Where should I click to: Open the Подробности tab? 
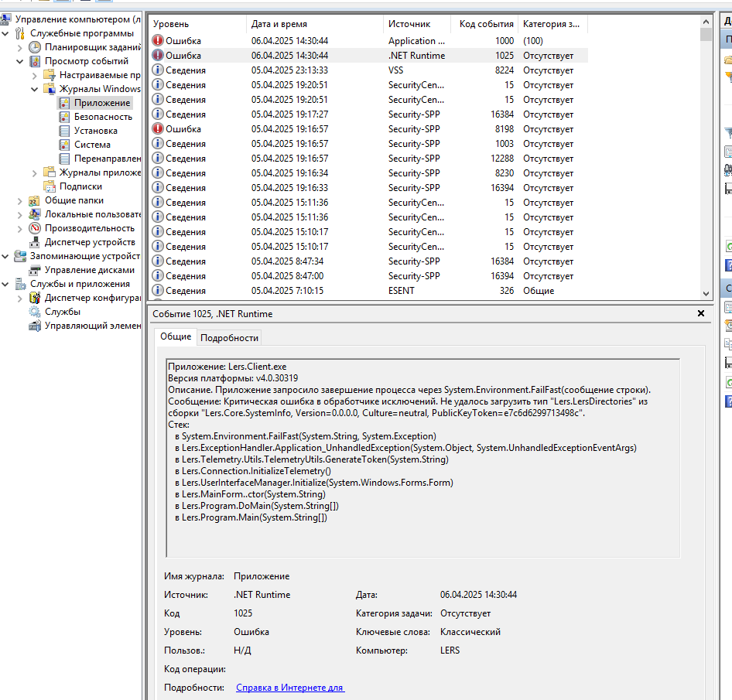[229, 338]
